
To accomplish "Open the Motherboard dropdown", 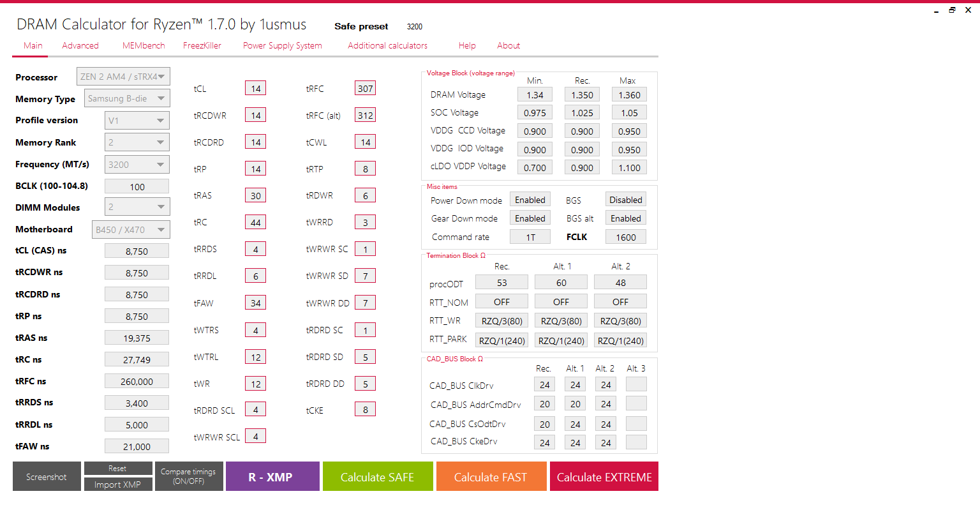I will point(131,229).
